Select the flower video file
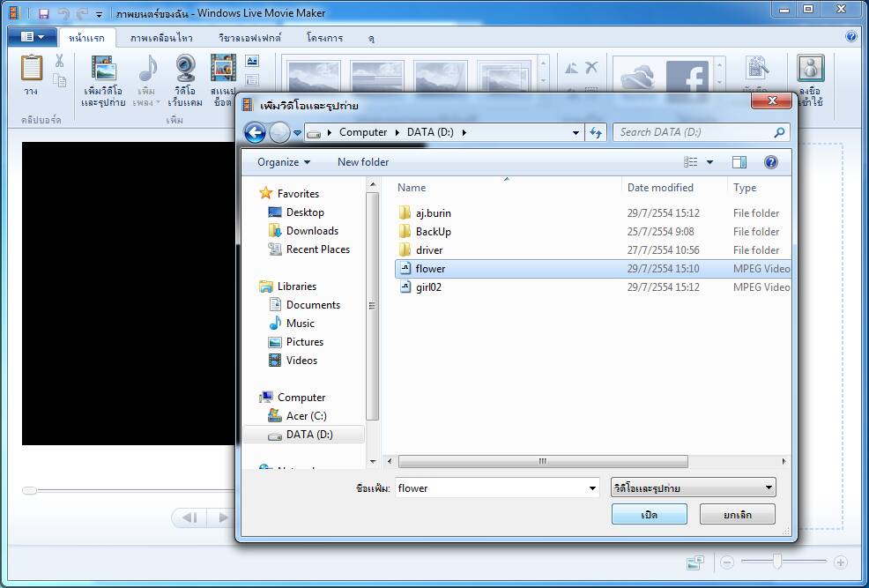 [431, 269]
